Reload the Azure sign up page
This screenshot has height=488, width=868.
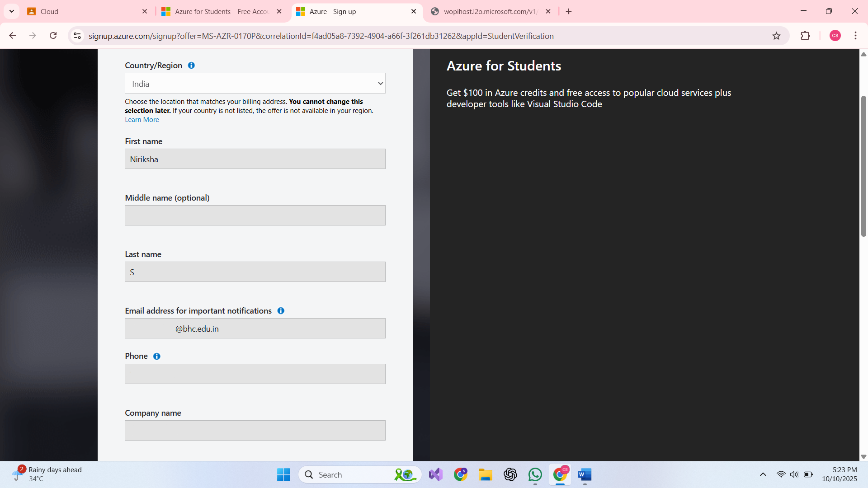53,36
